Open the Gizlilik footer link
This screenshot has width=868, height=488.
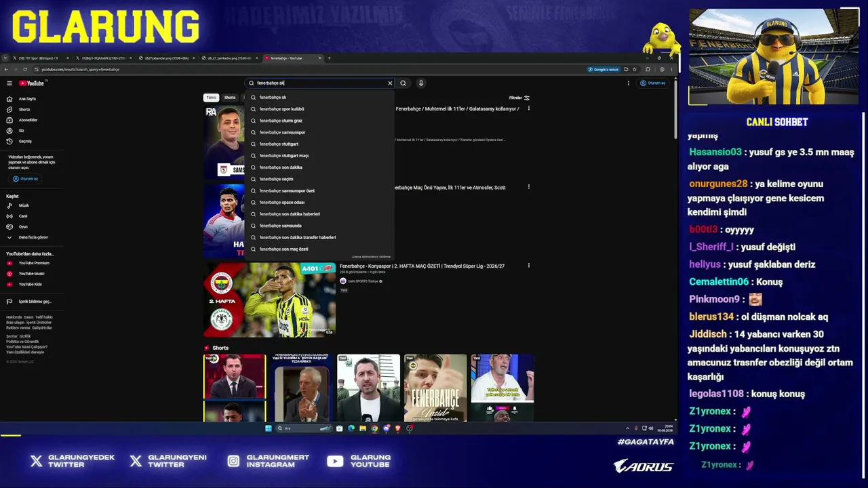[x=25, y=336]
